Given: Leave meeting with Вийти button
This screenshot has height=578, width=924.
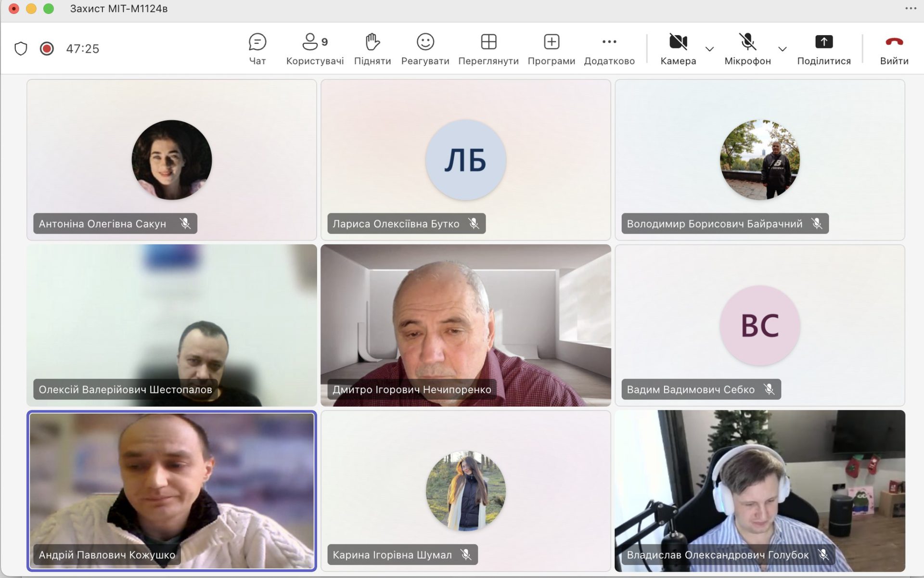Looking at the screenshot, I should click(894, 42).
